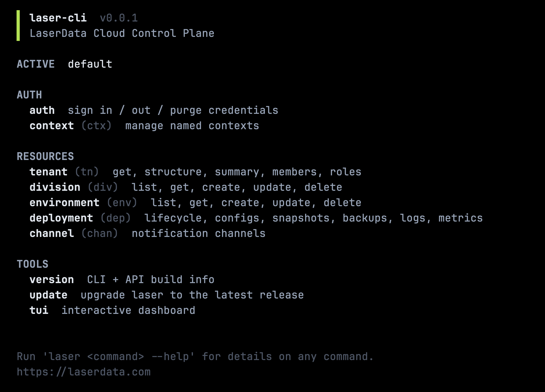Click the 'division' resource command
The height and width of the screenshot is (392, 545).
tap(55, 187)
